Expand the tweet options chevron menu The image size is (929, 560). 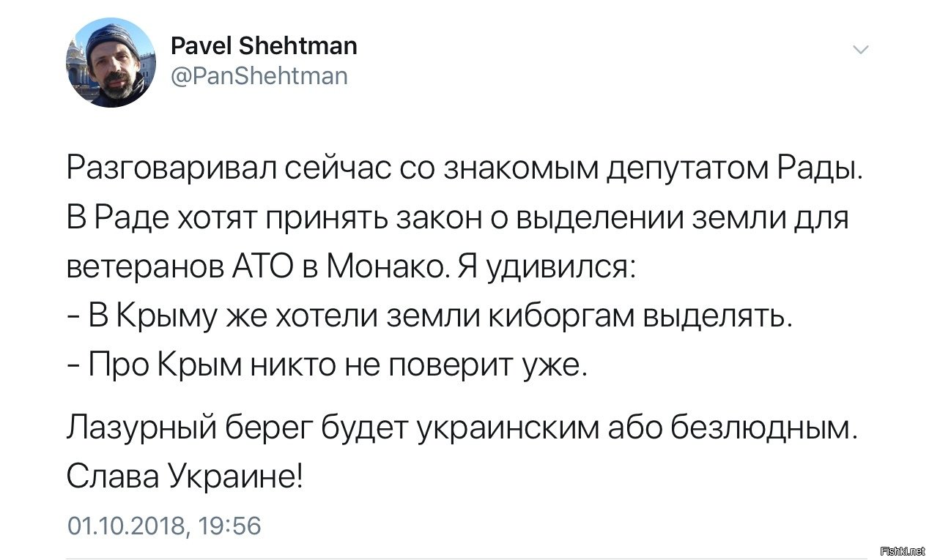pyautogui.click(x=861, y=51)
